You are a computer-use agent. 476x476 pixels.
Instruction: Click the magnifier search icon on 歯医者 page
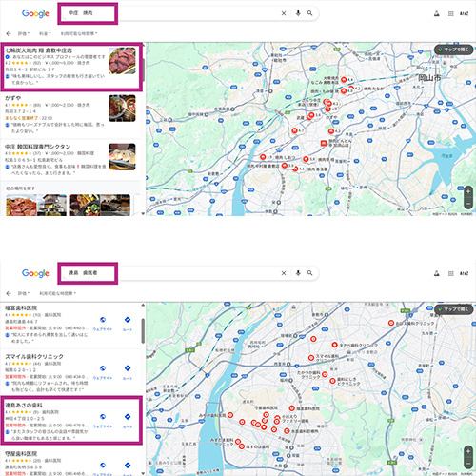click(x=309, y=273)
